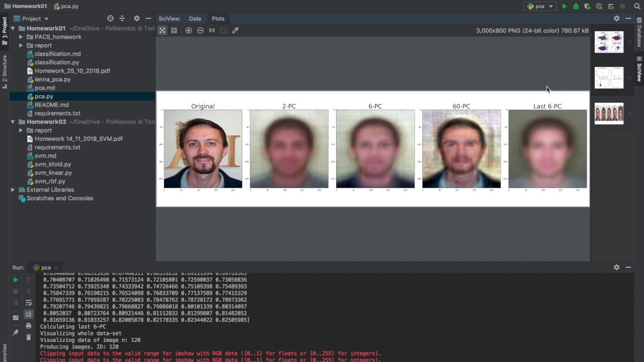The width and height of the screenshot is (644, 362).
Task: Locate current file in Project tree
Action: pyautogui.click(x=110, y=19)
